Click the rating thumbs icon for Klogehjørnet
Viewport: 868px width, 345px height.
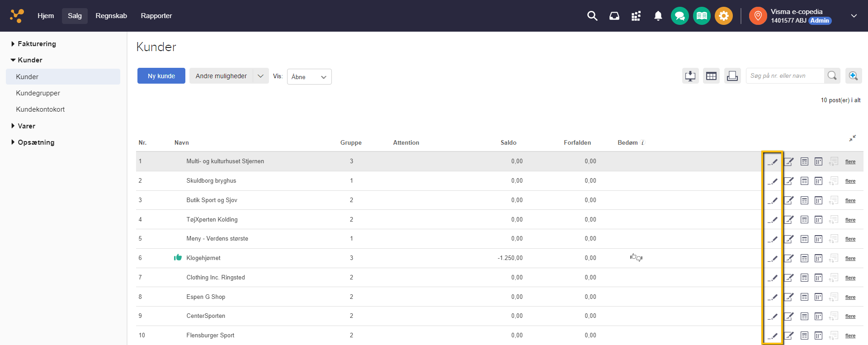coord(636,258)
